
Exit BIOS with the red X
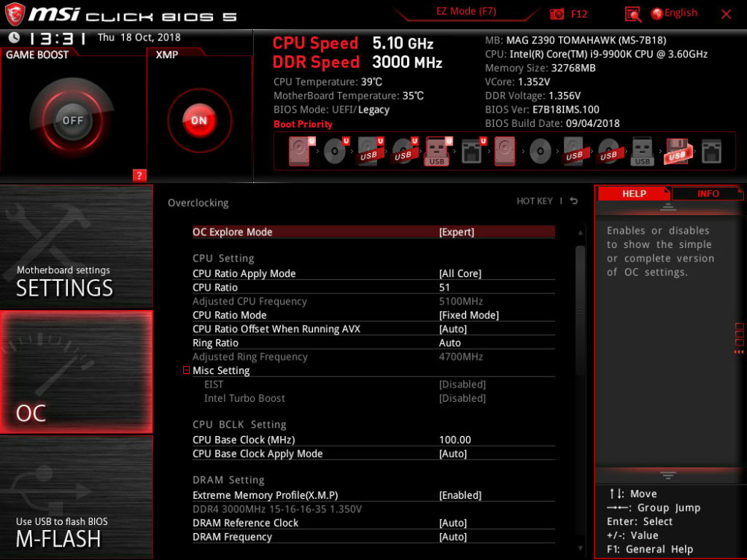(x=725, y=14)
